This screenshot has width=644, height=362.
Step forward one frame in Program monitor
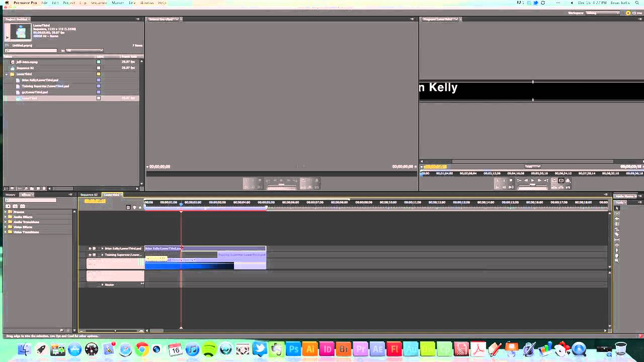[x=539, y=180]
